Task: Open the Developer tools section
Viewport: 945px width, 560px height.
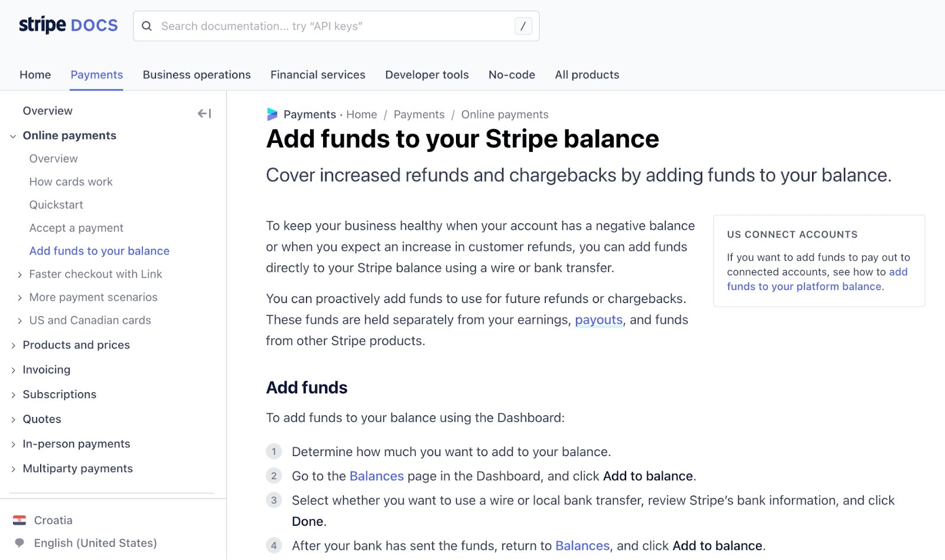Action: (426, 74)
